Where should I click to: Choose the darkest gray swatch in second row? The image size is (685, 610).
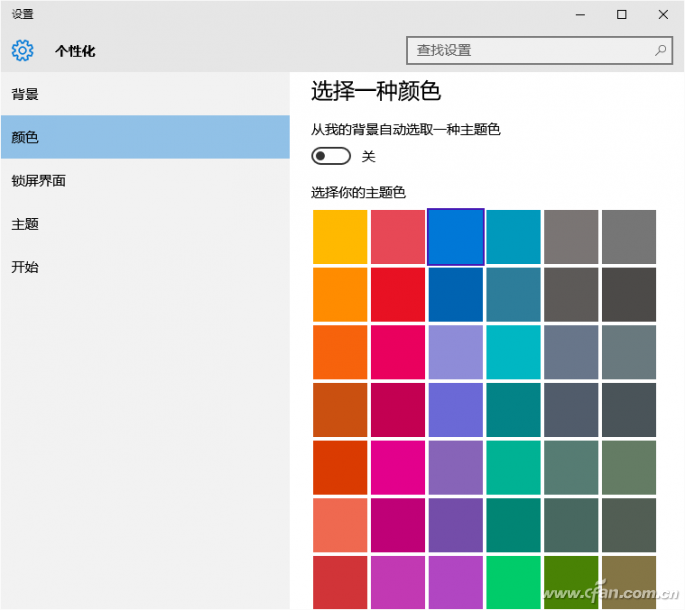[x=629, y=294]
